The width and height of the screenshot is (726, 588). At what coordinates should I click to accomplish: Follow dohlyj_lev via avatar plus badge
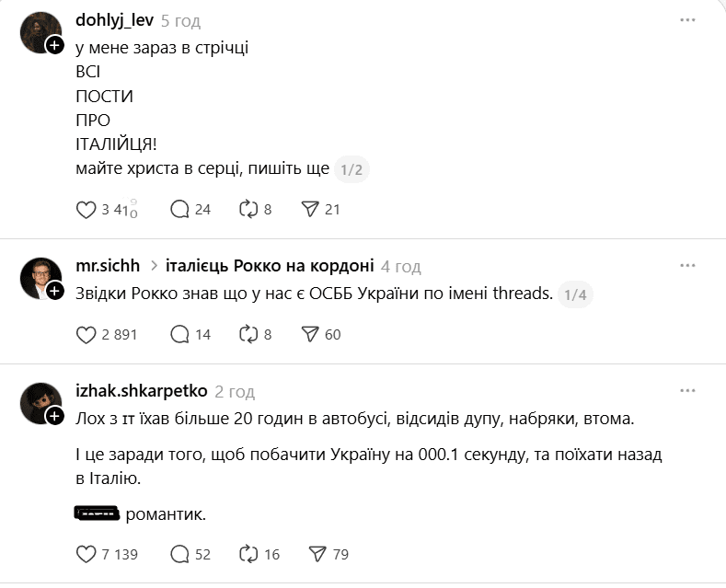pyautogui.click(x=54, y=45)
